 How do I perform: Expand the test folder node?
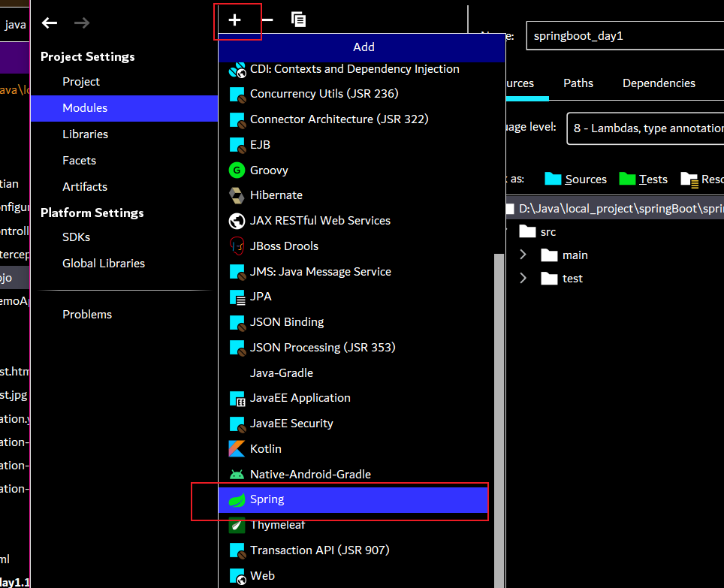[x=523, y=278]
